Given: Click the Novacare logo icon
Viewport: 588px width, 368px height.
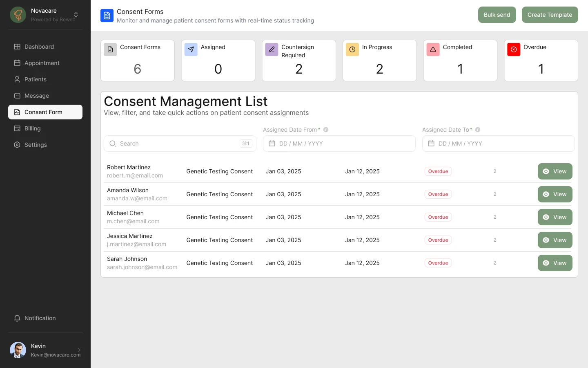Looking at the screenshot, I should (18, 15).
